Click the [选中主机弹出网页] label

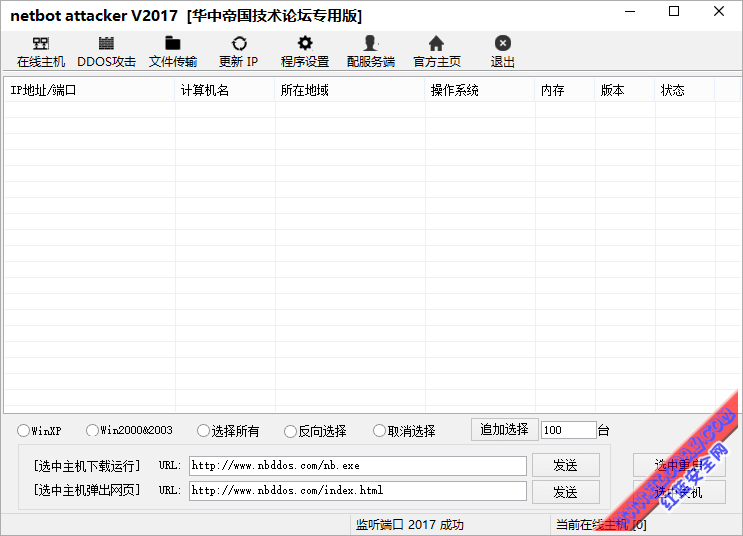click(x=87, y=490)
